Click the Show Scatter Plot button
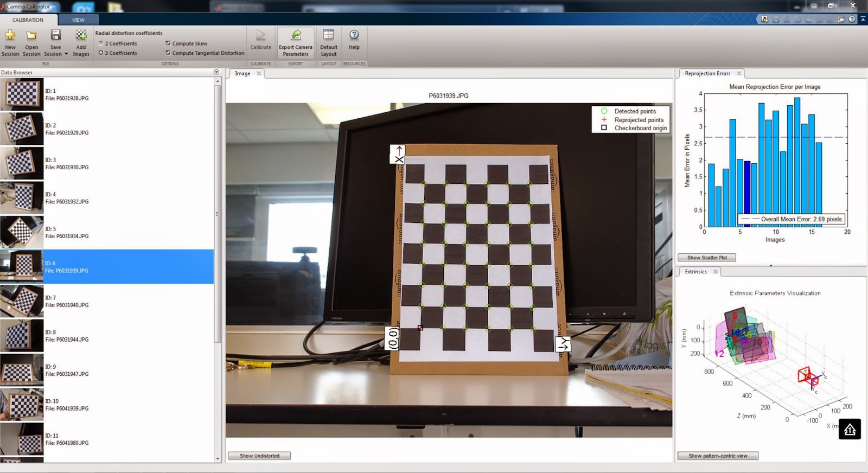 707,258
